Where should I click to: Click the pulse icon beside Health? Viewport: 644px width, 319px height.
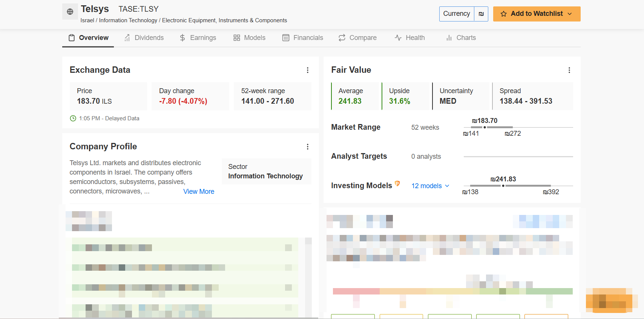398,38
